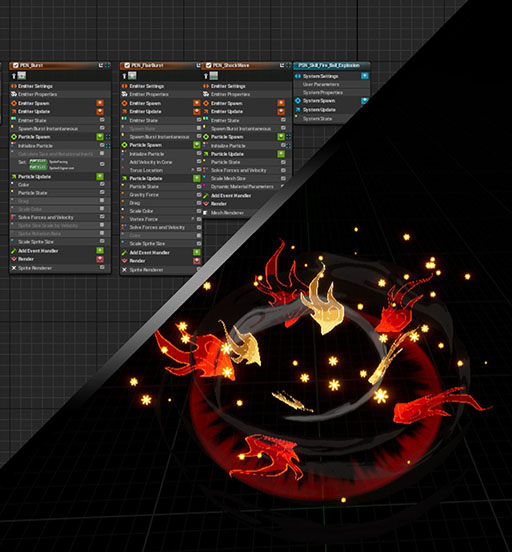Select ShockWave emitter's Mesh Renderer
512x552 pixels.
point(227,213)
